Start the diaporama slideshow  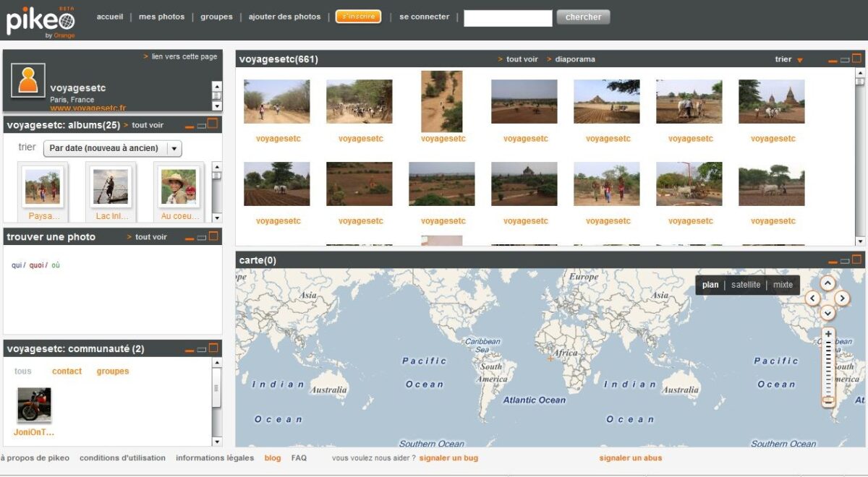[x=575, y=59]
